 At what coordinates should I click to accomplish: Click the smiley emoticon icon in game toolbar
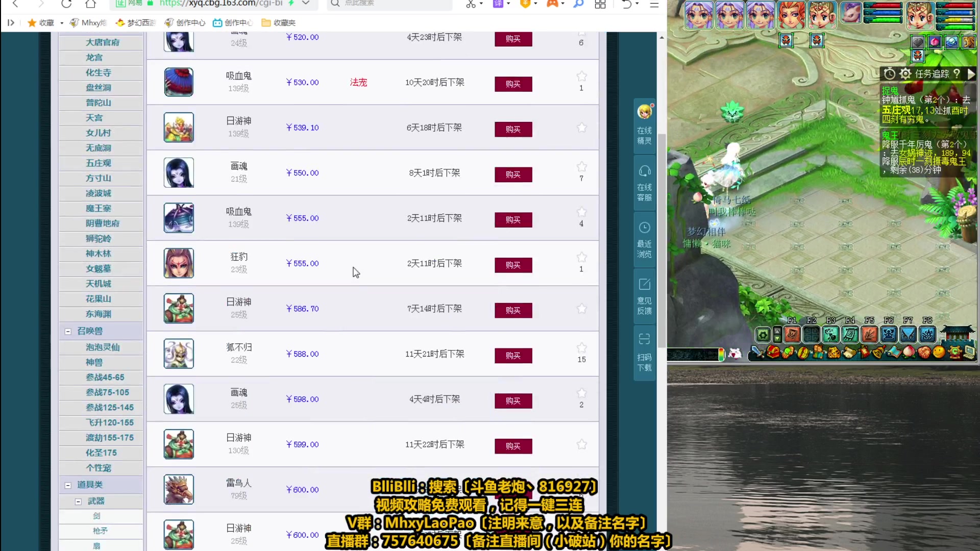coord(939,352)
